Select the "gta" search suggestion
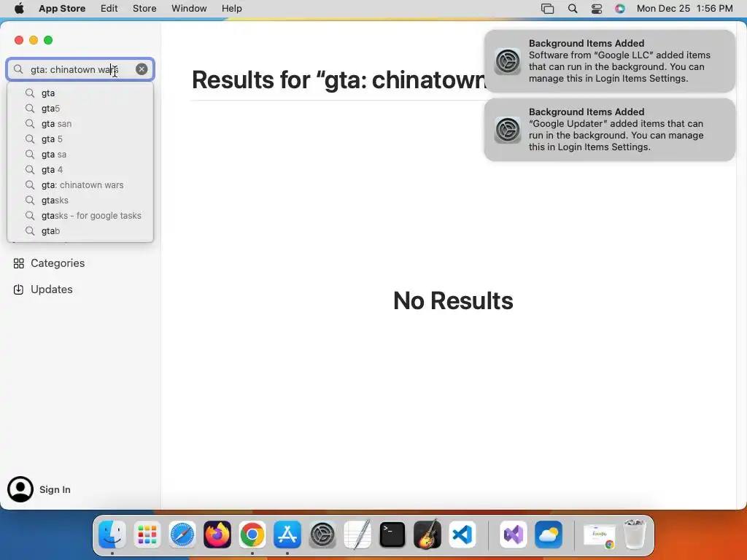 80,93
